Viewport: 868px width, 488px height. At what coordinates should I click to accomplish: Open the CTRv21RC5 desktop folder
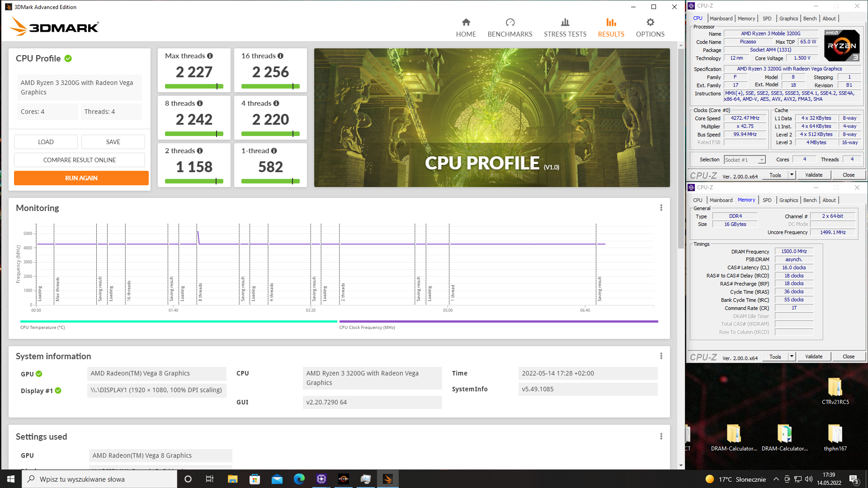pos(835,391)
